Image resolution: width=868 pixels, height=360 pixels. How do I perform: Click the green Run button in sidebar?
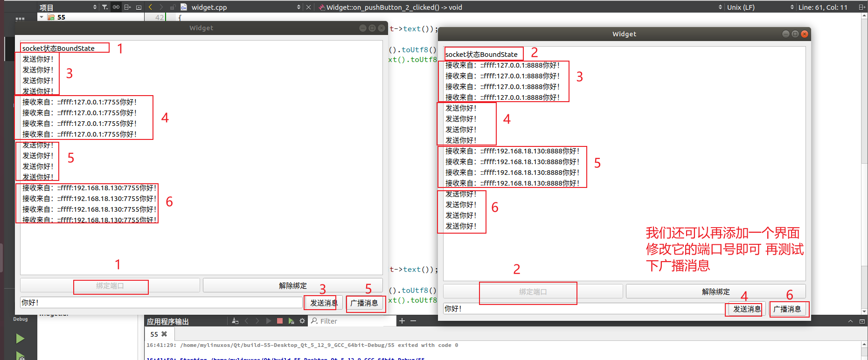[x=20, y=338]
